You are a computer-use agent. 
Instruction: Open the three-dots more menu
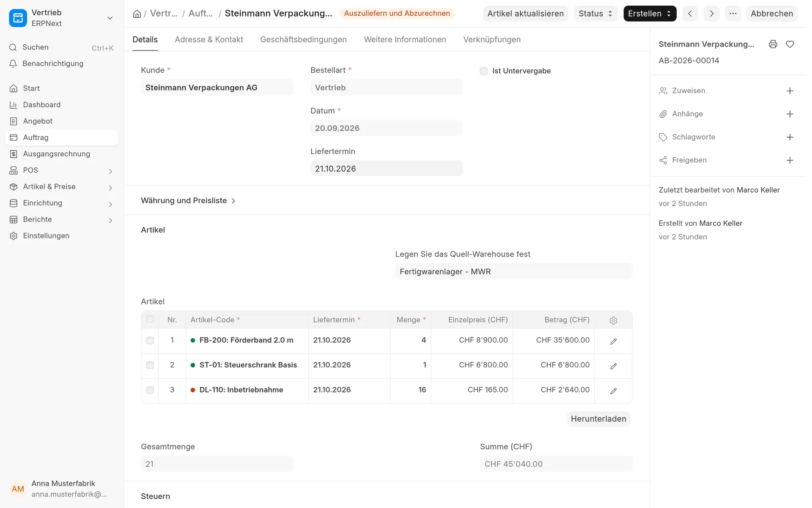pyautogui.click(x=733, y=14)
